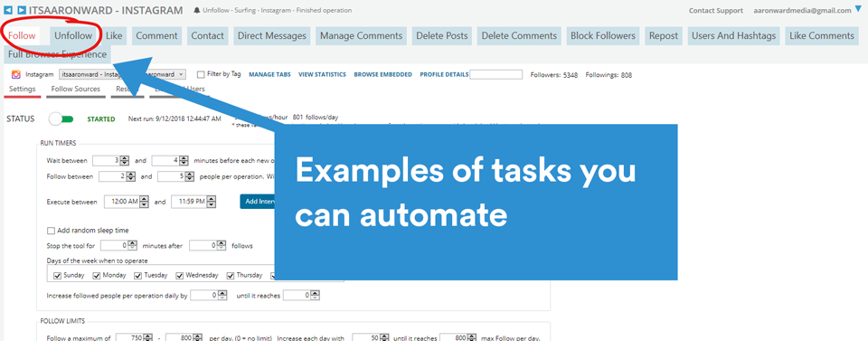Click the minutes after follows count field
This screenshot has height=341, width=868.
click(x=208, y=245)
